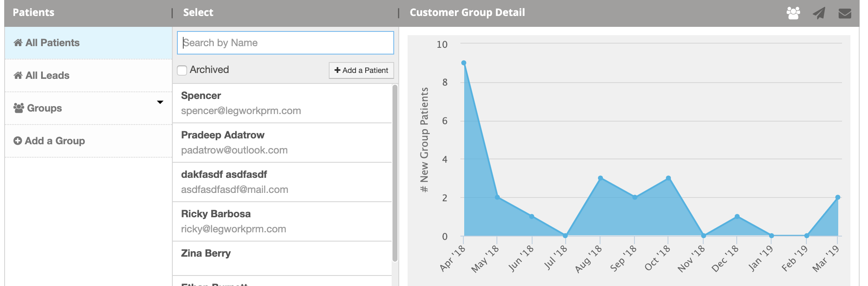Screen dimensions: 868x286
Task: Click the plus circle icon for Add a Group
Action: [x=18, y=140]
